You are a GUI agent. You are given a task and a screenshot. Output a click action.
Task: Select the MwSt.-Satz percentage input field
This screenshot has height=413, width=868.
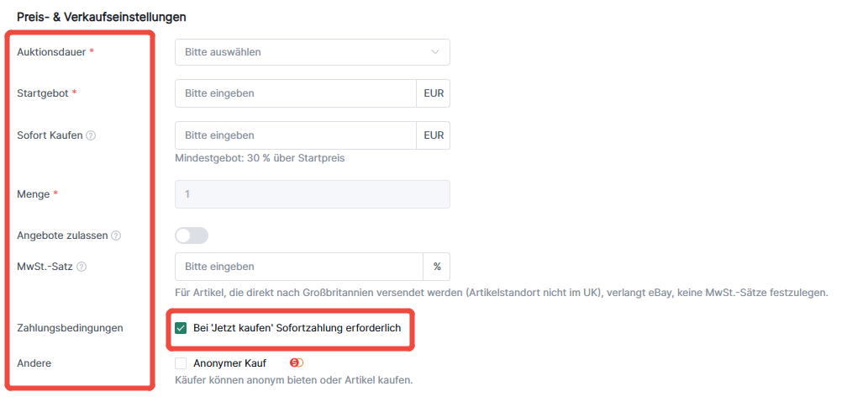[x=299, y=267]
